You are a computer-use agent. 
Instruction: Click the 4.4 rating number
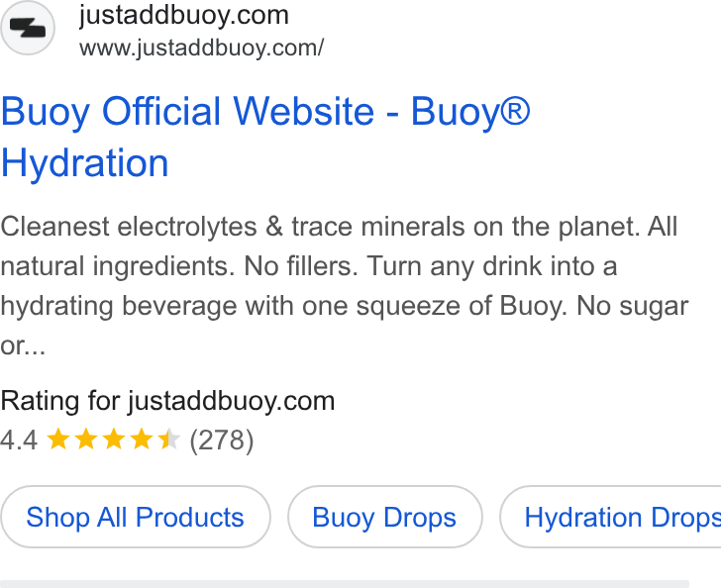point(19,440)
